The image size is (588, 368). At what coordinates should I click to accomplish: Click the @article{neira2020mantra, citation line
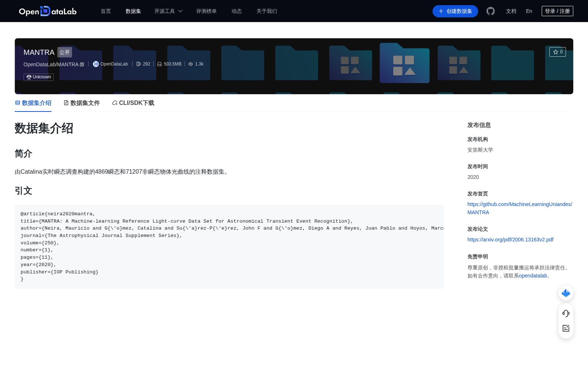58,214
